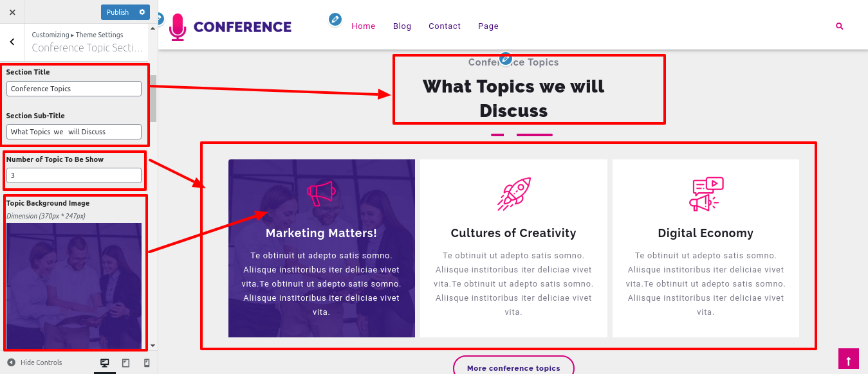868x374 pixels.
Task: Click the Section Title input field
Action: click(74, 89)
